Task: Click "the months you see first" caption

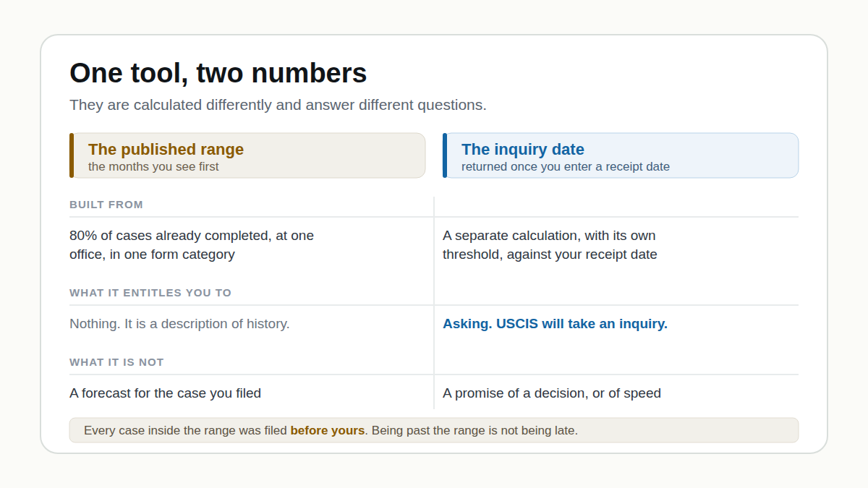Action: click(x=153, y=167)
